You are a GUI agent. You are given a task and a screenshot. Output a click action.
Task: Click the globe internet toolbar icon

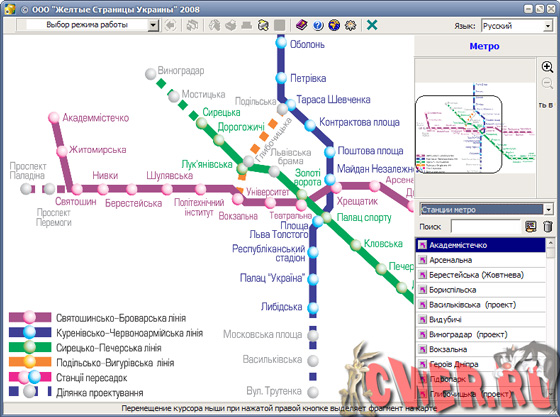tap(334, 25)
